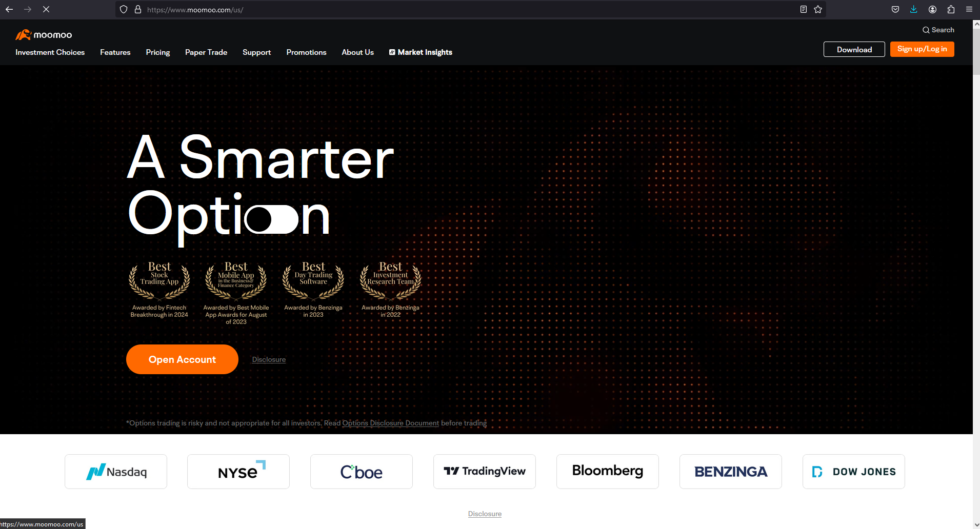Click the Download button
This screenshot has height=529, width=980.
pyautogui.click(x=854, y=49)
